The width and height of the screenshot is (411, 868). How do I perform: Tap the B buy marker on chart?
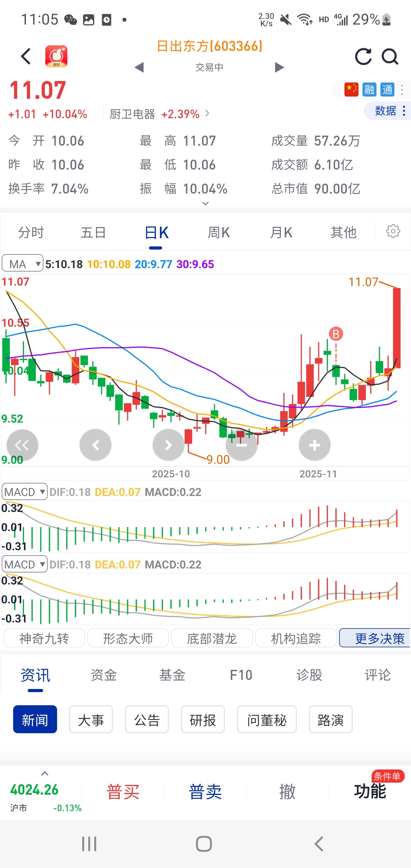point(336,334)
